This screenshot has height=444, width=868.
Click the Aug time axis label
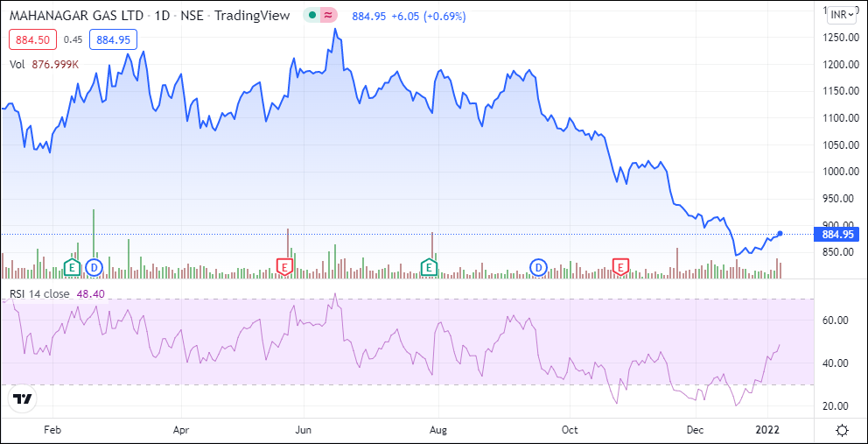(438, 430)
